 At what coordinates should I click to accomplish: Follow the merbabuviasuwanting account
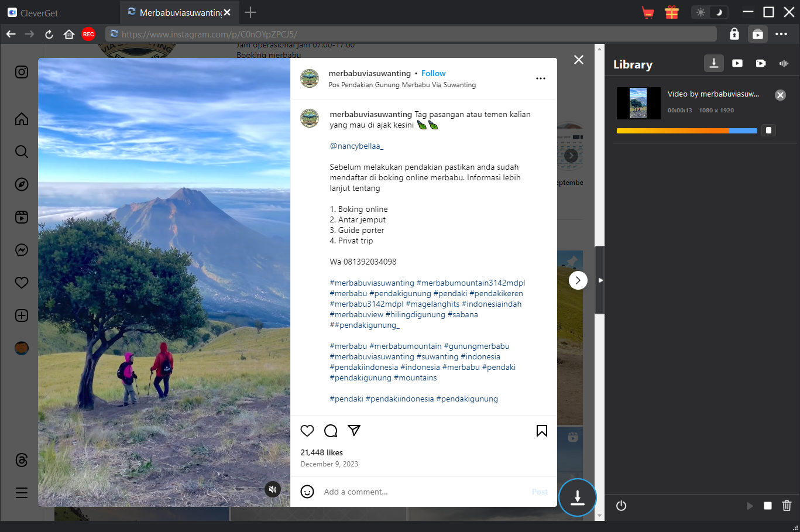click(x=433, y=73)
